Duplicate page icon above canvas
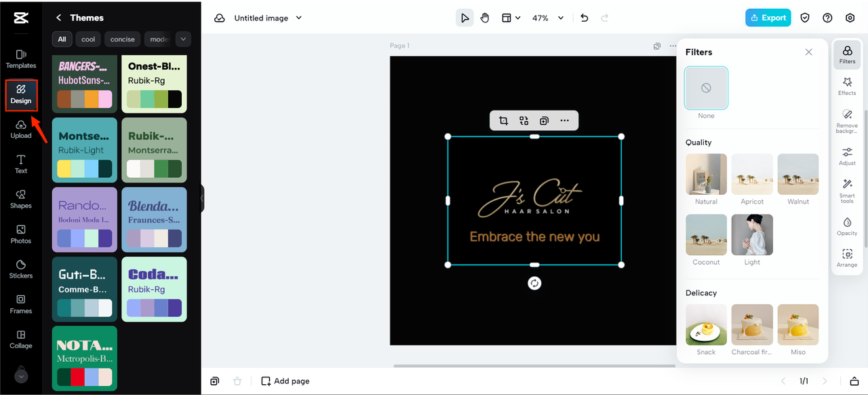 (x=656, y=46)
